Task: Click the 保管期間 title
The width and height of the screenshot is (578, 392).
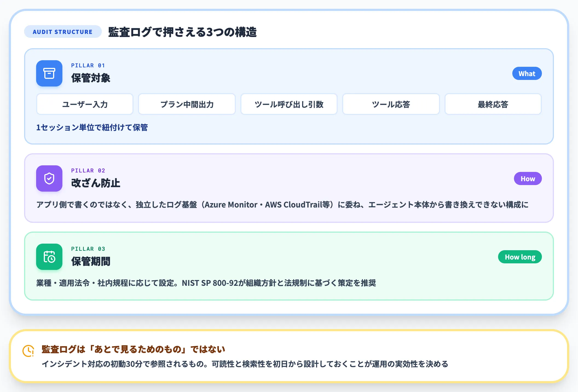Action: (91, 261)
